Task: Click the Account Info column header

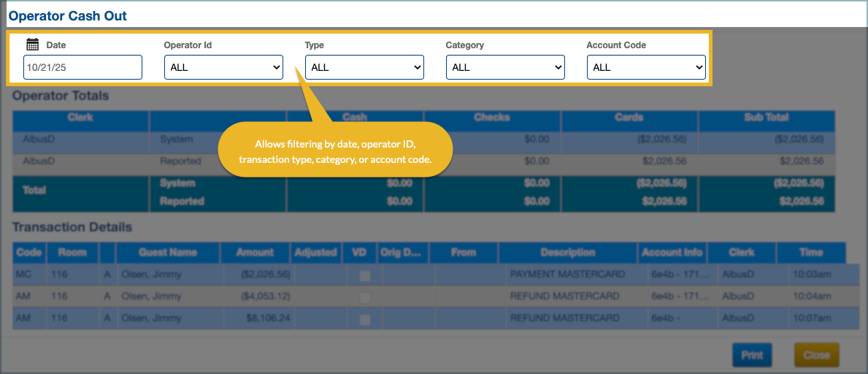Action: [672, 253]
